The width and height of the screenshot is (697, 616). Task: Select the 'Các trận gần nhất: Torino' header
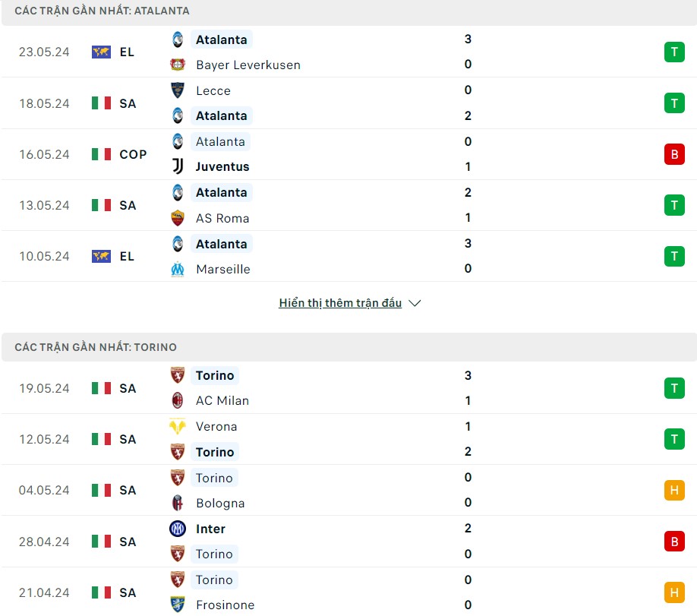[x=96, y=347]
